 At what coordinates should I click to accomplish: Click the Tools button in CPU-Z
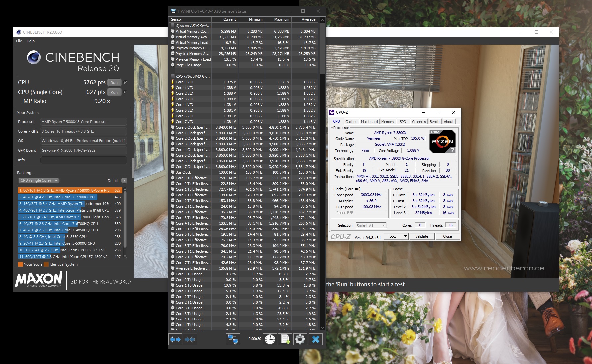tap(393, 236)
